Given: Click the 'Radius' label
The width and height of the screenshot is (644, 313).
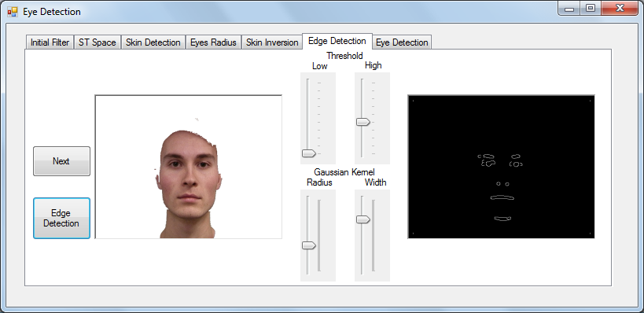Looking at the screenshot, I should click(x=319, y=182).
